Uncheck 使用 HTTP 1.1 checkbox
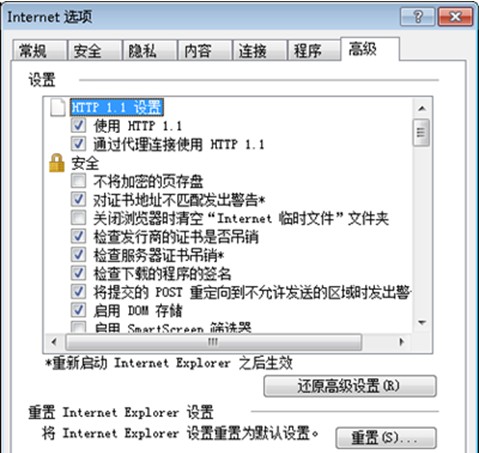Screen dimensions: 479x453 click(78, 125)
